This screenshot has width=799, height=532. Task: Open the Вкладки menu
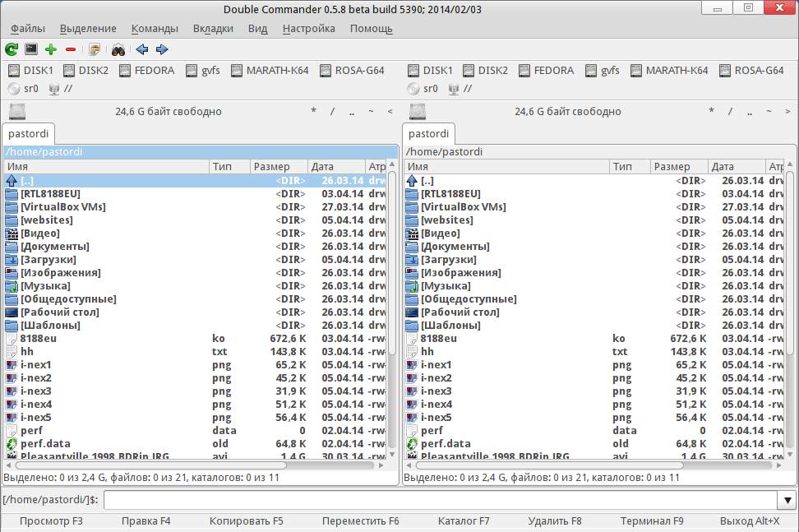pyautogui.click(x=213, y=29)
